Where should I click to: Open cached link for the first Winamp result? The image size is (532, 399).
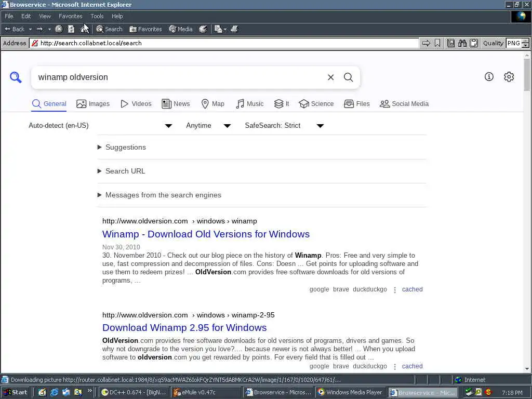click(x=412, y=289)
